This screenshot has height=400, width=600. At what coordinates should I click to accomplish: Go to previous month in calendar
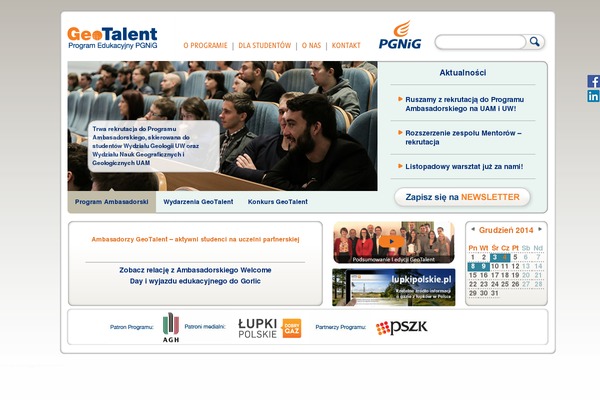click(473, 229)
